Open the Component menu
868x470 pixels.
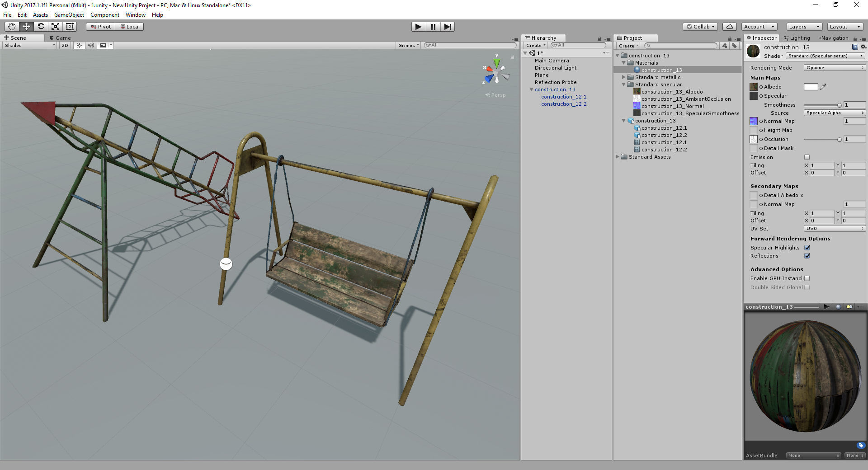tap(105, 15)
